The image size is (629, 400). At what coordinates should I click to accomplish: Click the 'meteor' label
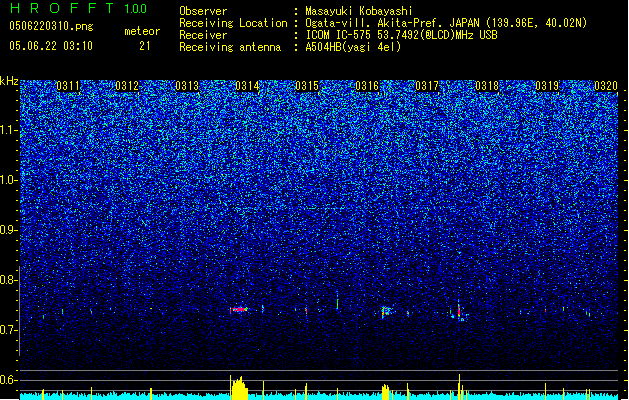point(142,31)
